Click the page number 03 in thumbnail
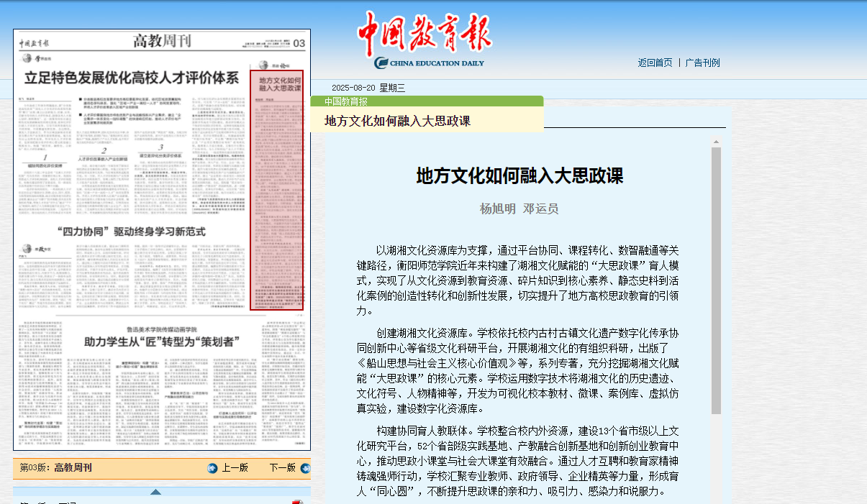 coord(299,43)
